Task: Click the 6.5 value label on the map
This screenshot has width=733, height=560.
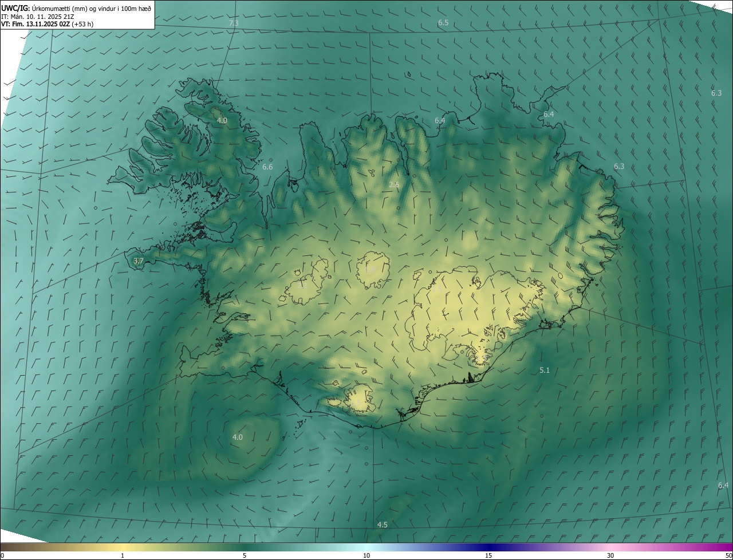Action: (x=443, y=23)
